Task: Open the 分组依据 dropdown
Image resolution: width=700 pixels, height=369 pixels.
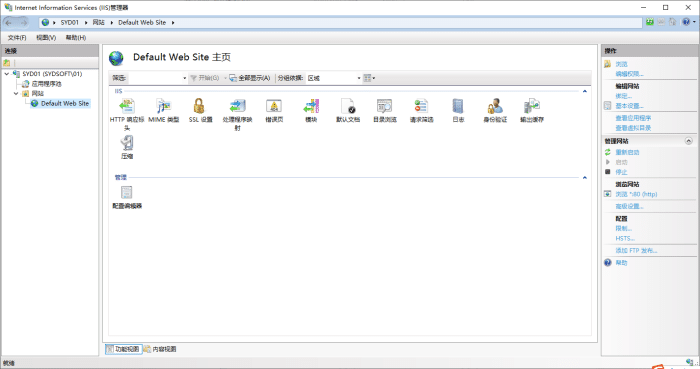Action: (333, 78)
